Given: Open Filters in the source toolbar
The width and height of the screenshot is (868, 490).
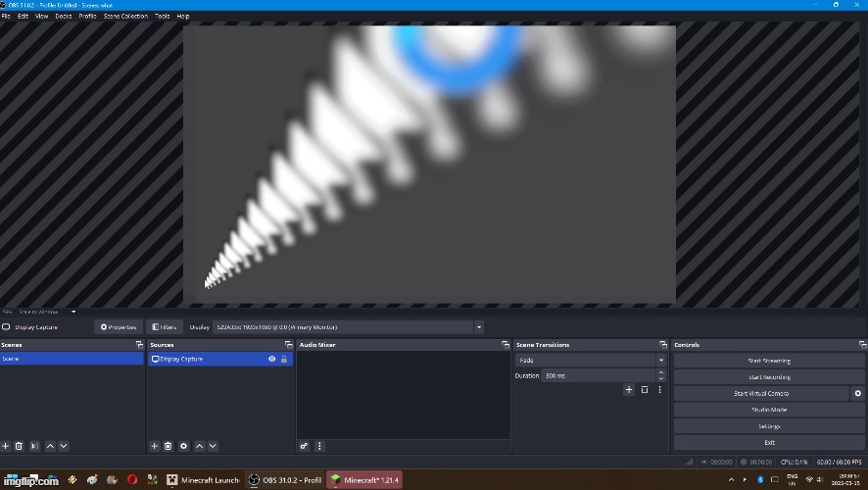Looking at the screenshot, I should click(x=165, y=327).
